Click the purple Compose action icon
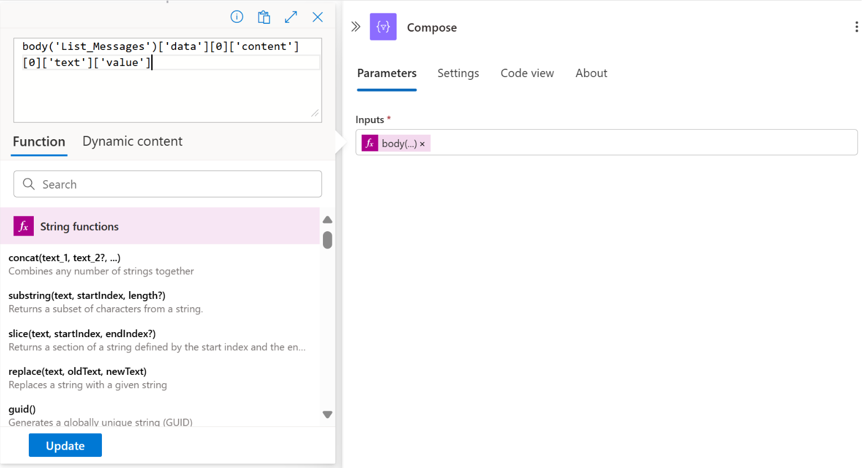The width and height of the screenshot is (868, 468). pos(383,27)
